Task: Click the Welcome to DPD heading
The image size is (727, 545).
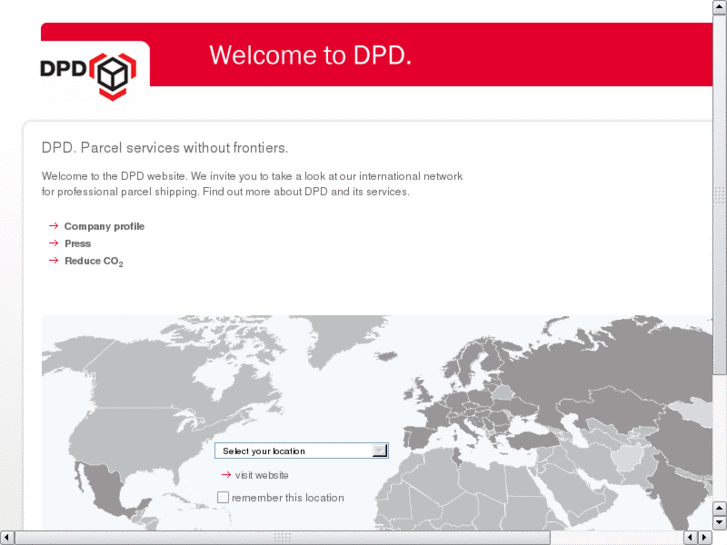Action: pyautogui.click(x=310, y=55)
